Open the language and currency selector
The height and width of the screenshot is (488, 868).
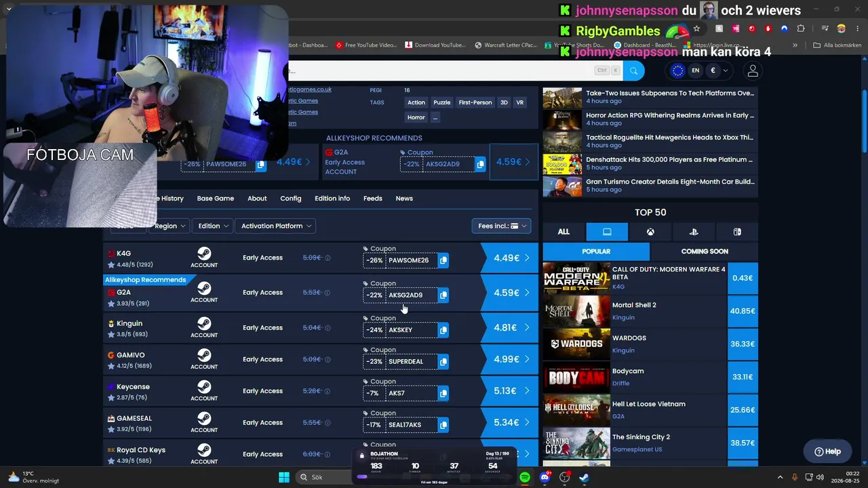[x=699, y=70]
